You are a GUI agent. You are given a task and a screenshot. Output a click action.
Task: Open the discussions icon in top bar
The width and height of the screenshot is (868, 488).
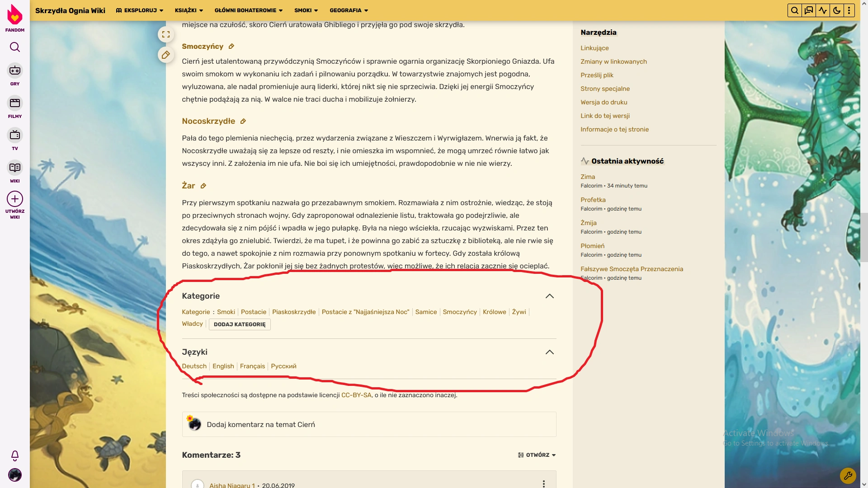pyautogui.click(x=809, y=10)
